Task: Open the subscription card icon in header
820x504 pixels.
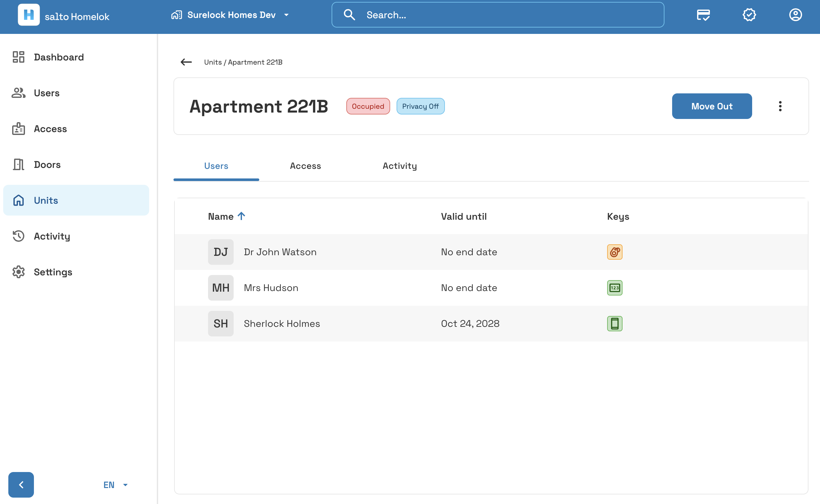Action: [703, 15]
